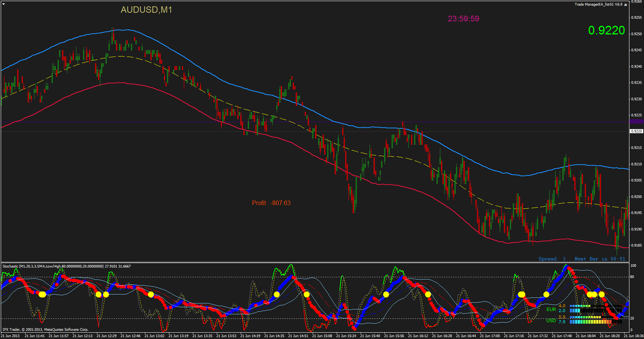
Task: Click the orange 5.9 USD strength value
Action: [562, 317]
